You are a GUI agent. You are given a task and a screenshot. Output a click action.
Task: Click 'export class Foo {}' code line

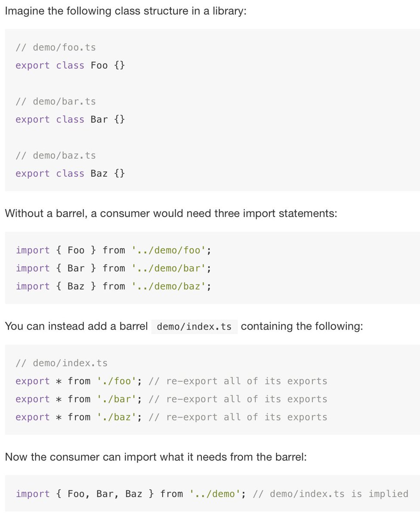(70, 65)
